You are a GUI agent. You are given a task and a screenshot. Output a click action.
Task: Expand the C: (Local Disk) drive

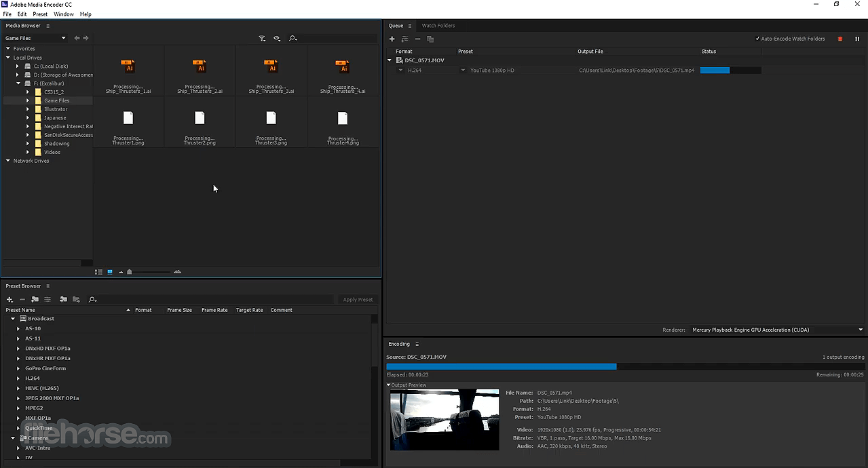point(18,66)
